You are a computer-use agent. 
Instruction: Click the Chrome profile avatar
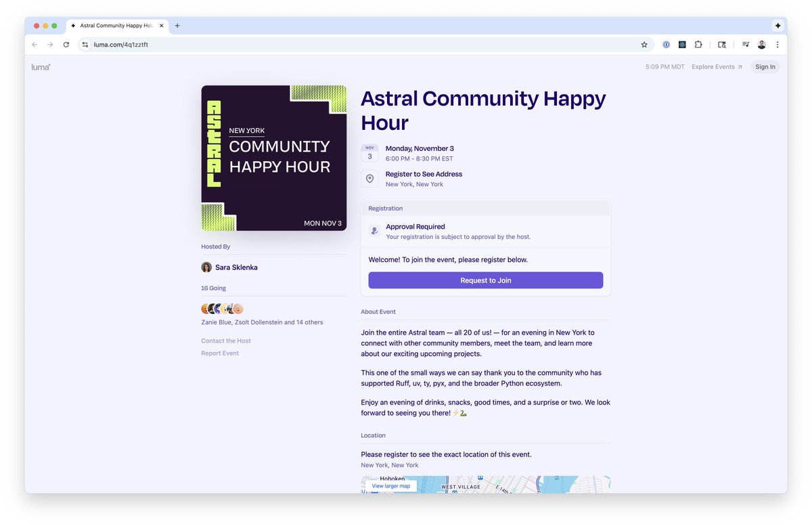(761, 44)
